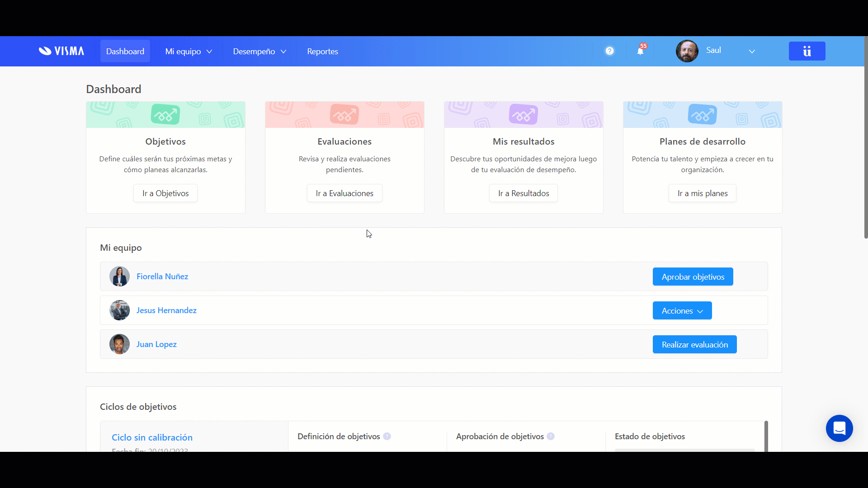Click the Visma logo

click(61, 51)
